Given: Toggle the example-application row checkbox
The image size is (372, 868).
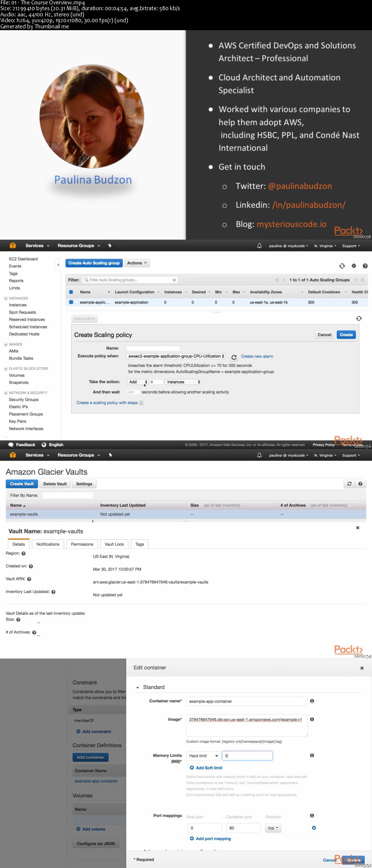Looking at the screenshot, I should tap(71, 302).
